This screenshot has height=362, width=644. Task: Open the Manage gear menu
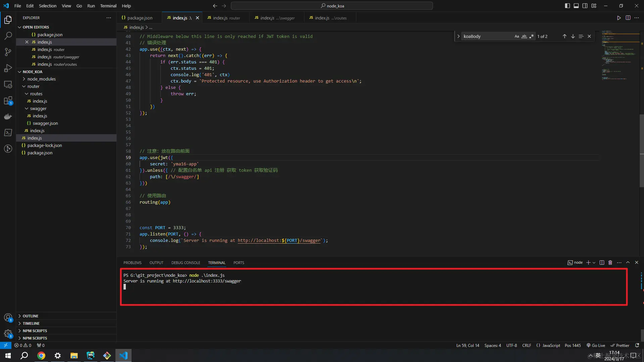8,333
